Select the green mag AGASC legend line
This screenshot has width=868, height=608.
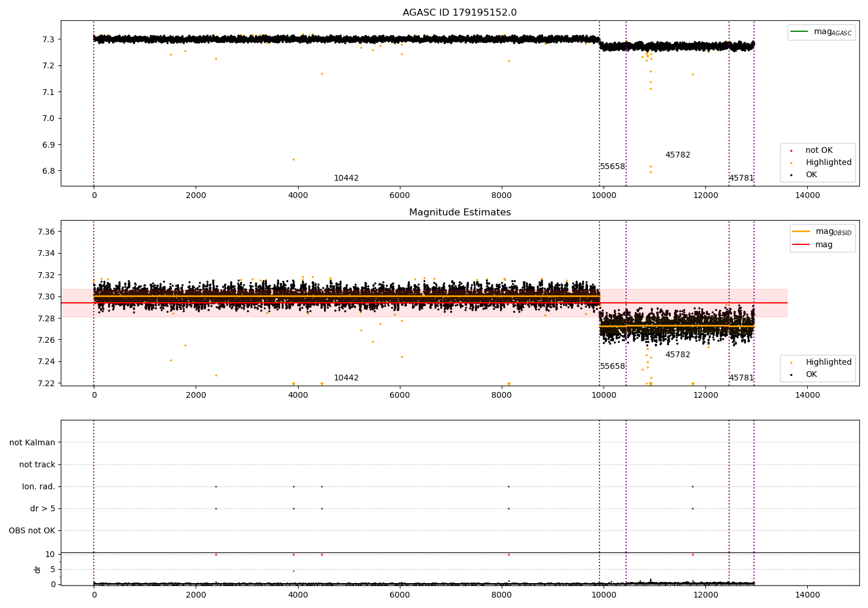pos(799,32)
